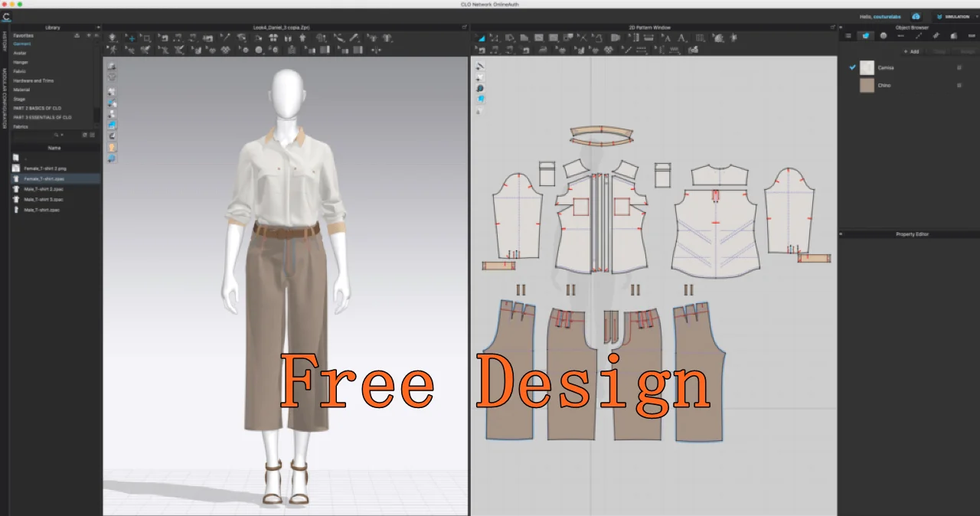Click the Simulate icon in the 3D toolbar

(x=113, y=38)
